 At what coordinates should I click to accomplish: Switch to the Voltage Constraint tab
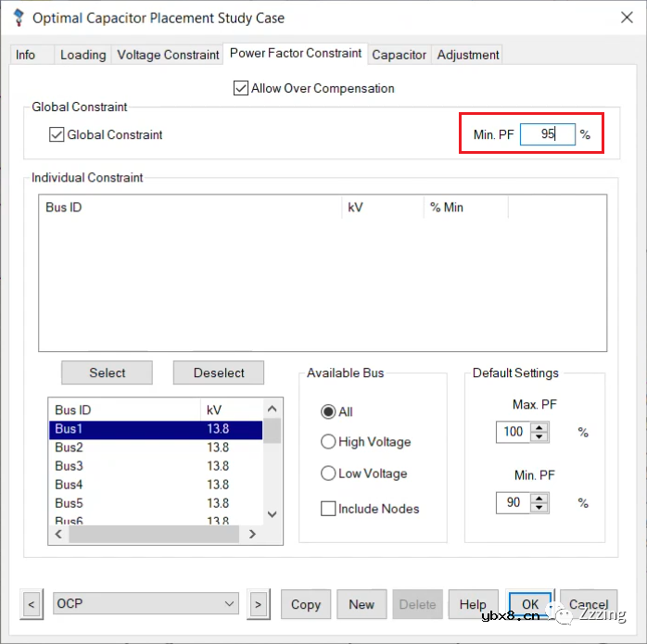pyautogui.click(x=168, y=55)
